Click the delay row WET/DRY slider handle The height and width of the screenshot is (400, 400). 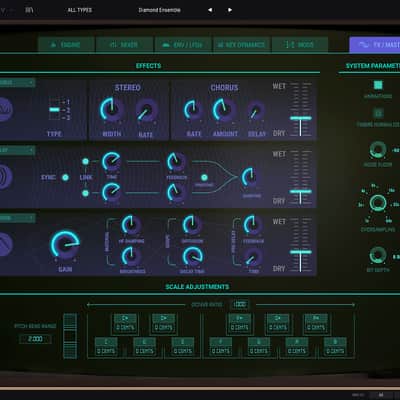[x=301, y=192]
